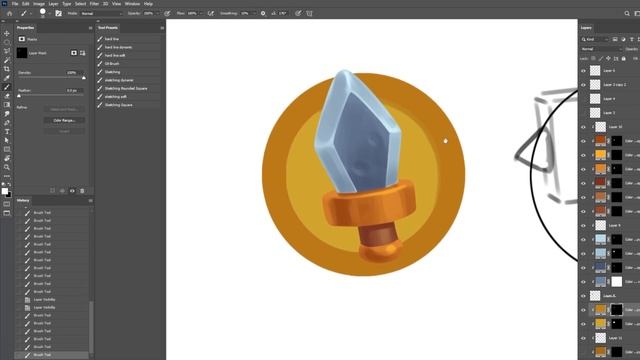Open Smoothing value dropdown

pos(255,13)
